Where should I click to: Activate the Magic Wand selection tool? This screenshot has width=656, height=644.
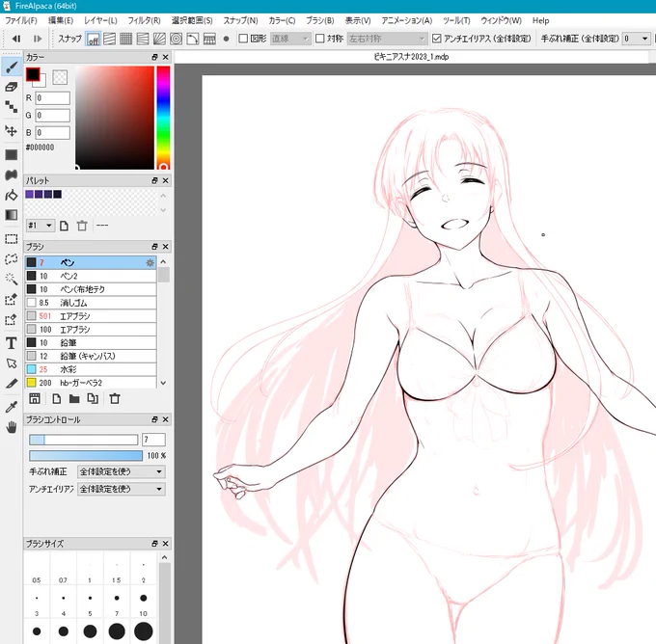tap(12, 279)
